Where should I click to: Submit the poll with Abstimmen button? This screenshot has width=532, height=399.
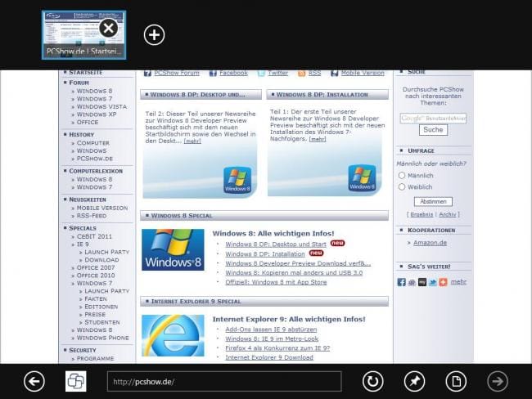[433, 202]
